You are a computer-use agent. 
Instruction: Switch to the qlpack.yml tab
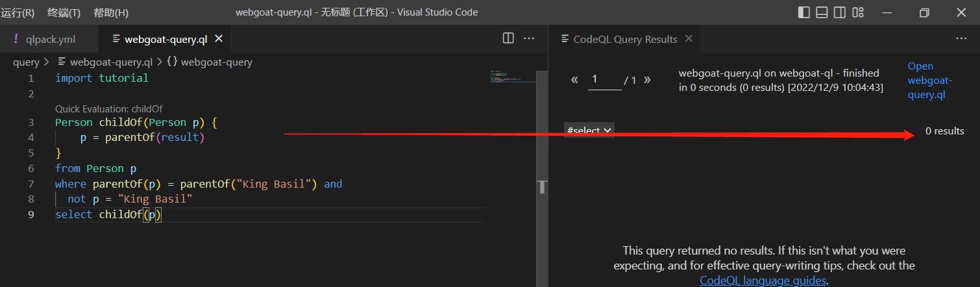pyautogui.click(x=50, y=39)
